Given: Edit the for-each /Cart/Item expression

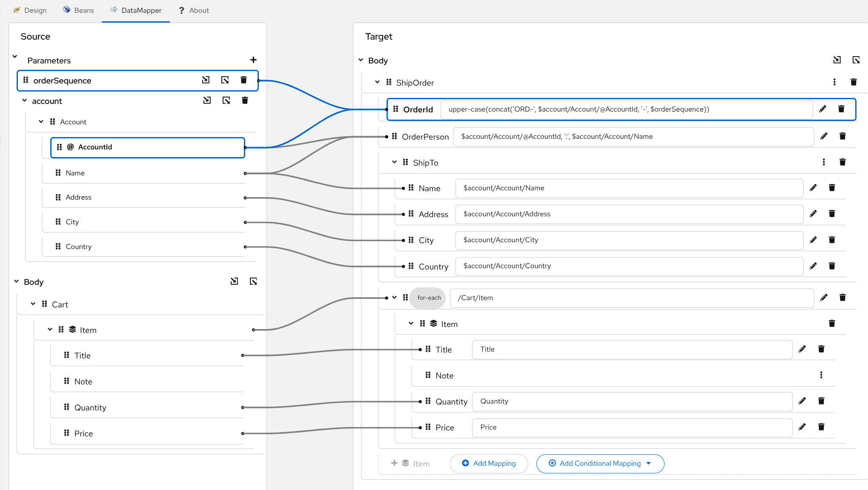Looking at the screenshot, I should pos(823,297).
